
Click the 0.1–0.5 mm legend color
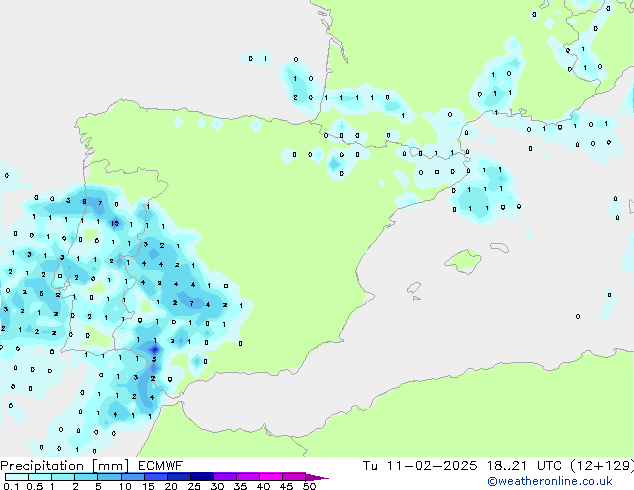click(x=17, y=477)
